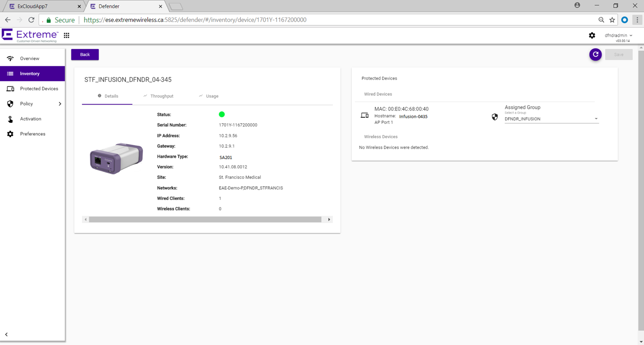The width and height of the screenshot is (644, 345).
Task: Click the horizontal scrollbar in details panel
Action: pyautogui.click(x=205, y=220)
